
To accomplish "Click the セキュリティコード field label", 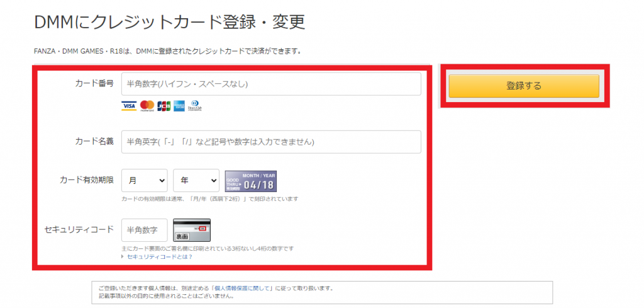I will [79, 229].
